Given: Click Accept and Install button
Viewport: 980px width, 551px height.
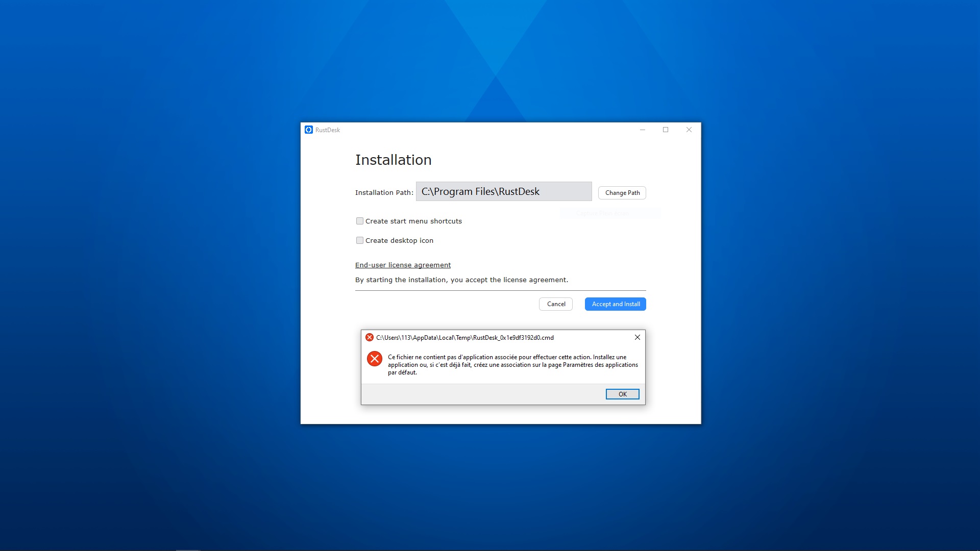Looking at the screenshot, I should click(616, 304).
